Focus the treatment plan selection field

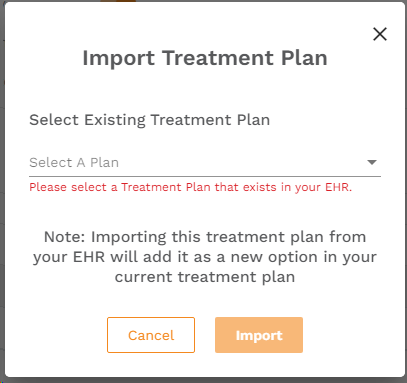point(205,163)
